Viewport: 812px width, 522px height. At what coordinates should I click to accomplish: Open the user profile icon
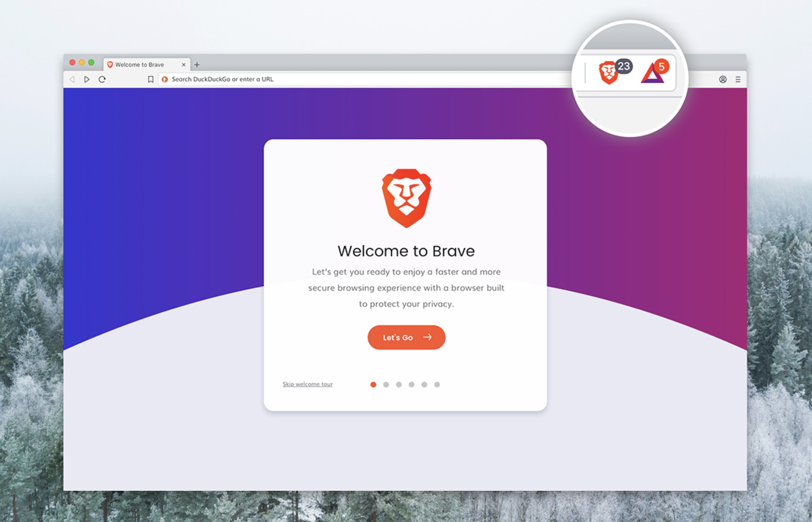(x=723, y=79)
